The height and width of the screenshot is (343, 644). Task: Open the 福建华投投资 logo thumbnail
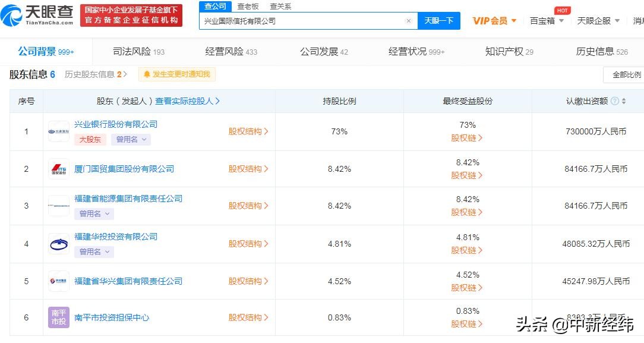[x=59, y=244]
